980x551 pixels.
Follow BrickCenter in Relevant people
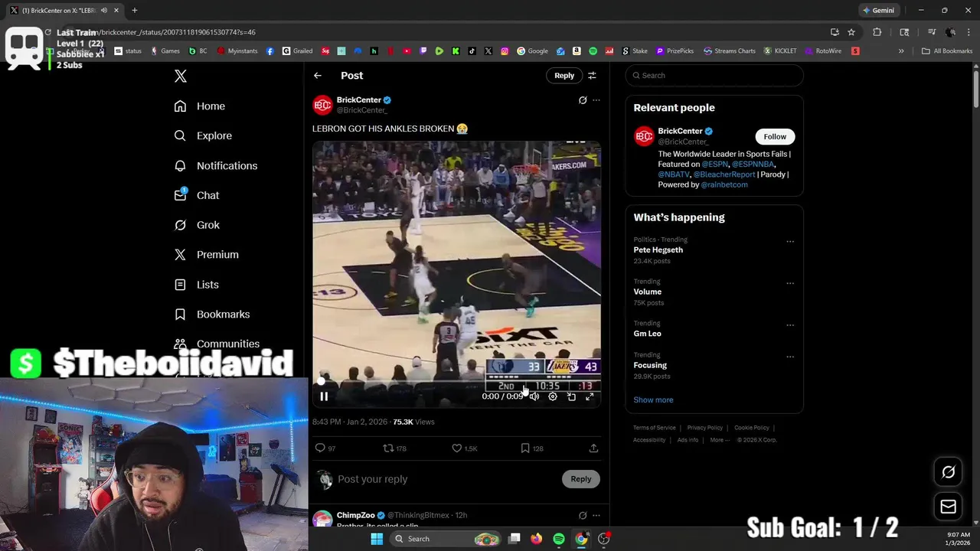click(775, 136)
